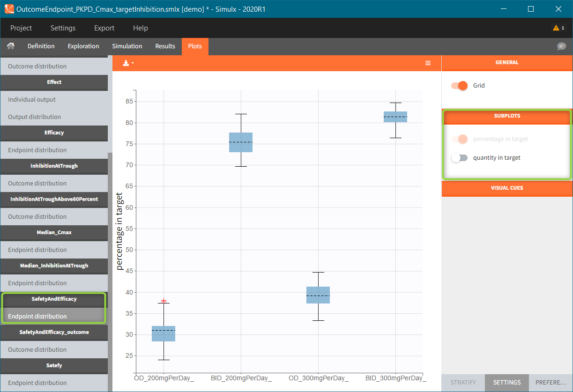Open the Export menu
This screenshot has height=392, width=573.
click(x=104, y=28)
